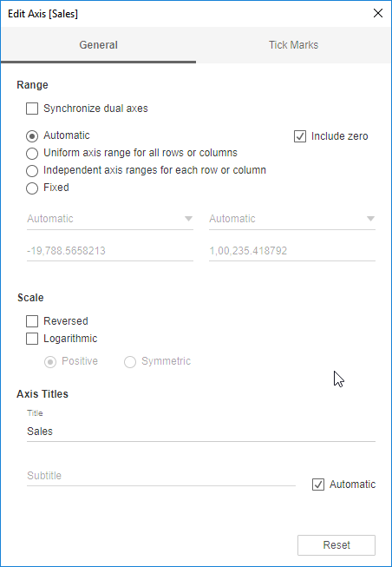Click the Reset button
This screenshot has height=567, width=392.
[336, 545]
